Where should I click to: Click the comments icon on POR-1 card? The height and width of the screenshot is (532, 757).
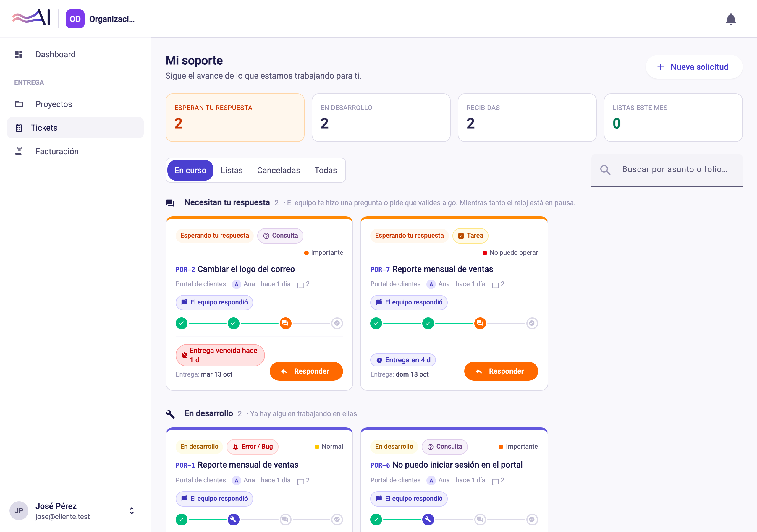(x=300, y=481)
